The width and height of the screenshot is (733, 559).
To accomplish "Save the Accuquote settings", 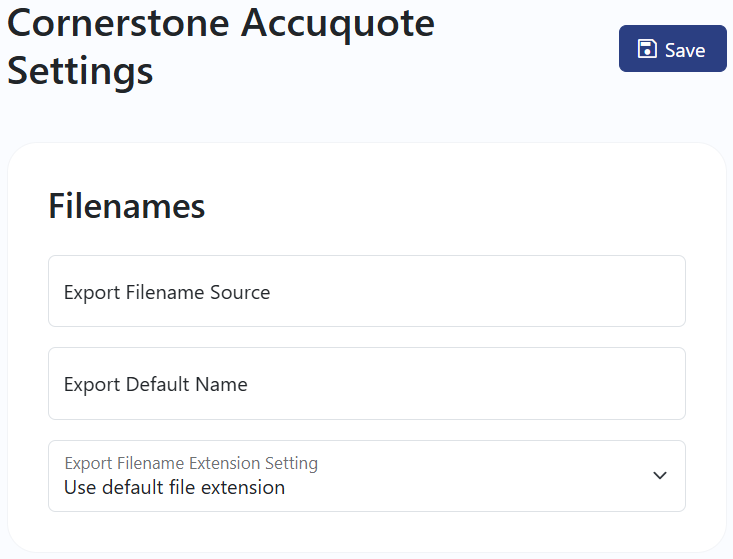I will (x=673, y=49).
